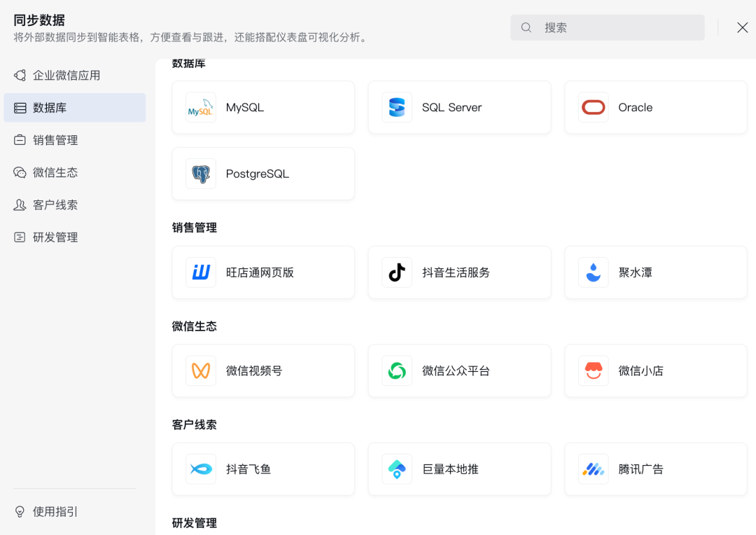This screenshot has width=756, height=535.
Task: Pick the 旺店通网页版 card
Action: 263,272
